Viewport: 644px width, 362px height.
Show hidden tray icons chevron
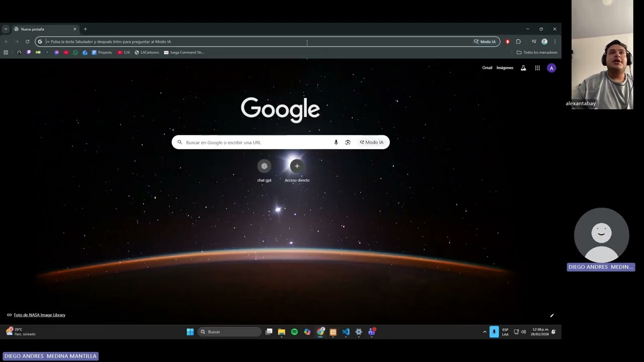[x=485, y=332]
